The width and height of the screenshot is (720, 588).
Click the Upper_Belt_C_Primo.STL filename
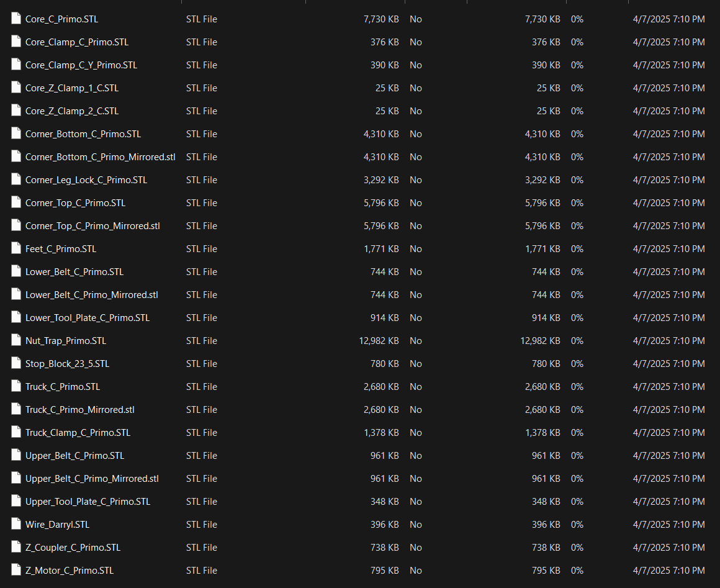click(74, 456)
